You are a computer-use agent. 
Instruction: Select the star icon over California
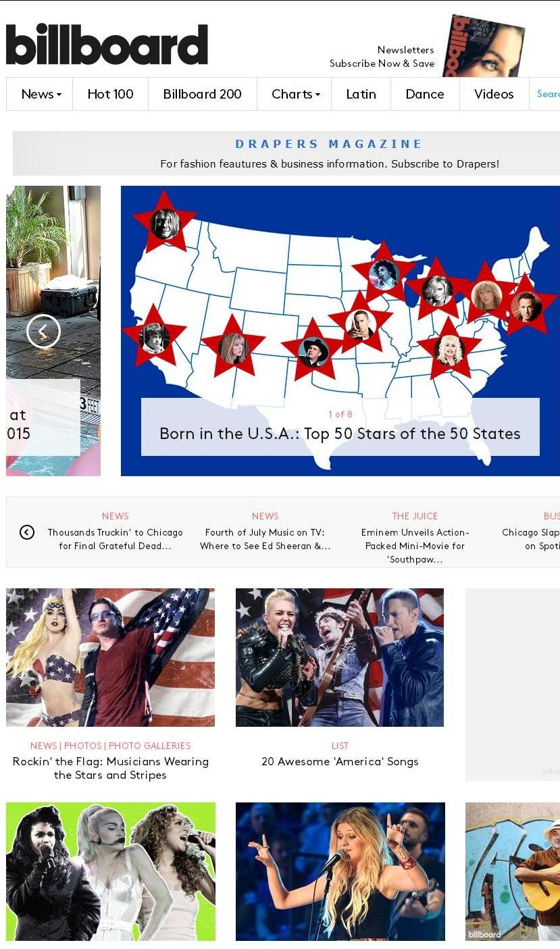154,336
